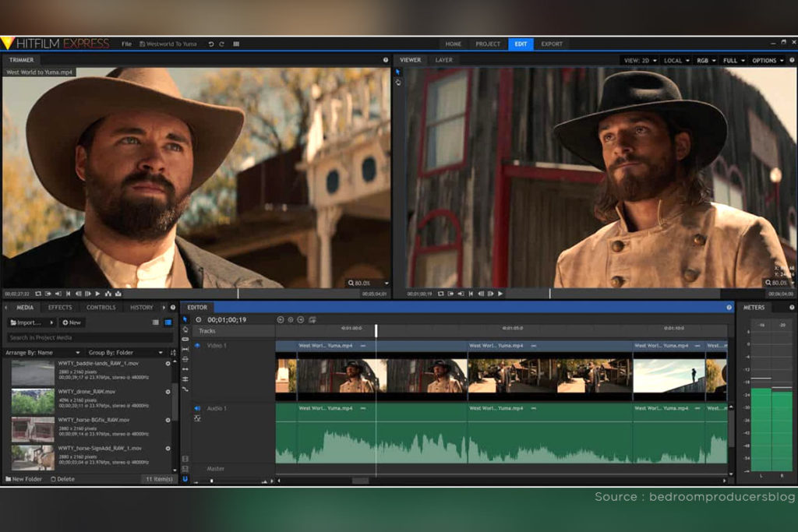Select the Rate Stretch tool in Editor toolbar

(185, 389)
